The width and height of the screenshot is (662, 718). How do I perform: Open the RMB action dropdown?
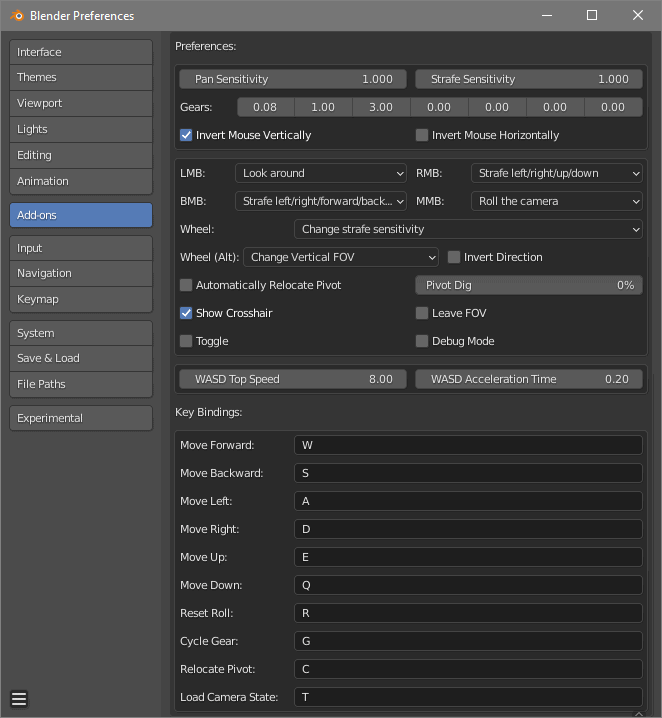(557, 173)
